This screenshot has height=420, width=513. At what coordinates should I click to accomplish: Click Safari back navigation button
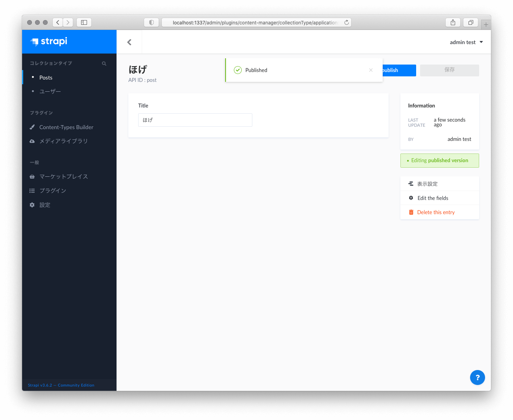click(x=57, y=22)
